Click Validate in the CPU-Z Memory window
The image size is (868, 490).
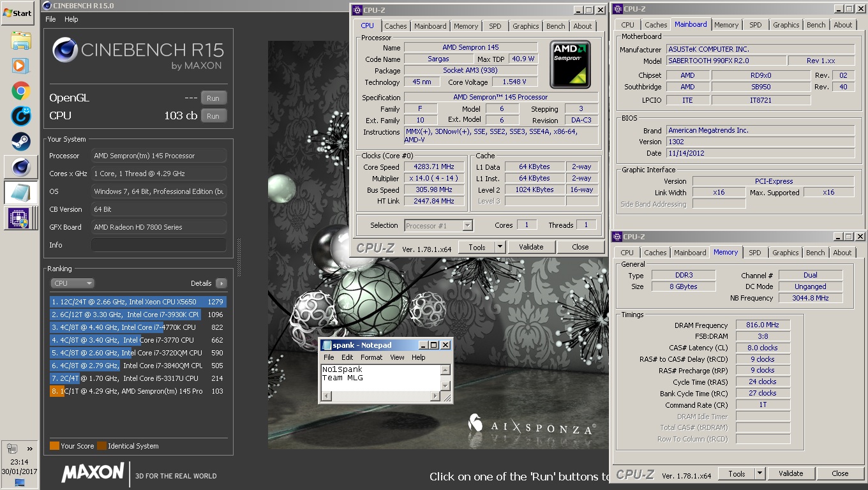pyautogui.click(x=791, y=473)
